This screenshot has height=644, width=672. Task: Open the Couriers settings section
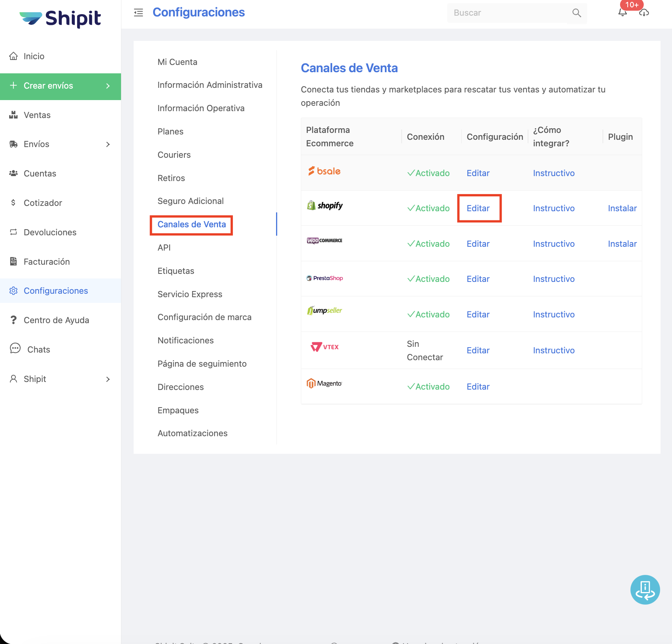click(x=174, y=155)
